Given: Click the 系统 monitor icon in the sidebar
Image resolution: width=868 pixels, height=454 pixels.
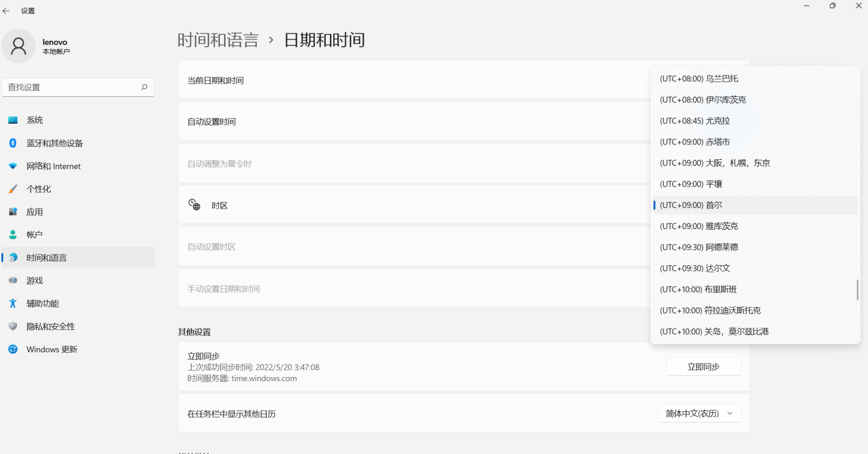Looking at the screenshot, I should (13, 120).
